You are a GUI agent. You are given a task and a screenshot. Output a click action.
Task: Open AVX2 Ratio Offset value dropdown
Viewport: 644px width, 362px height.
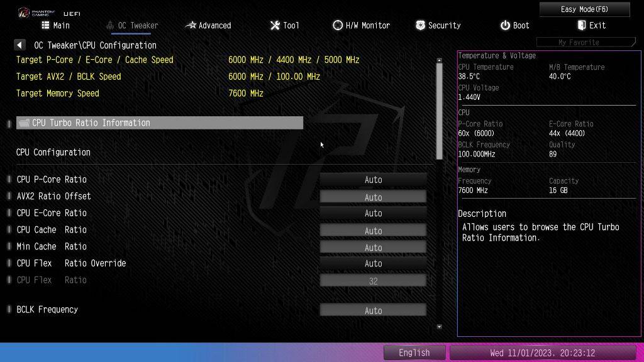click(x=373, y=197)
